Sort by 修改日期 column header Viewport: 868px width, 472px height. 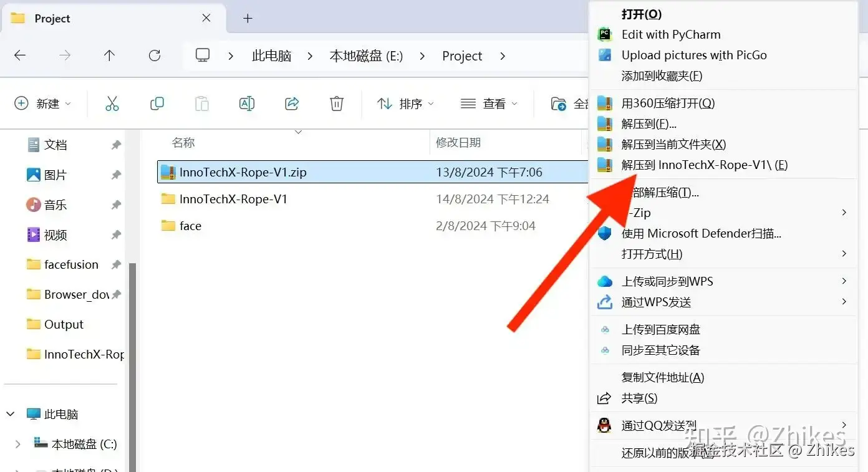pos(458,143)
